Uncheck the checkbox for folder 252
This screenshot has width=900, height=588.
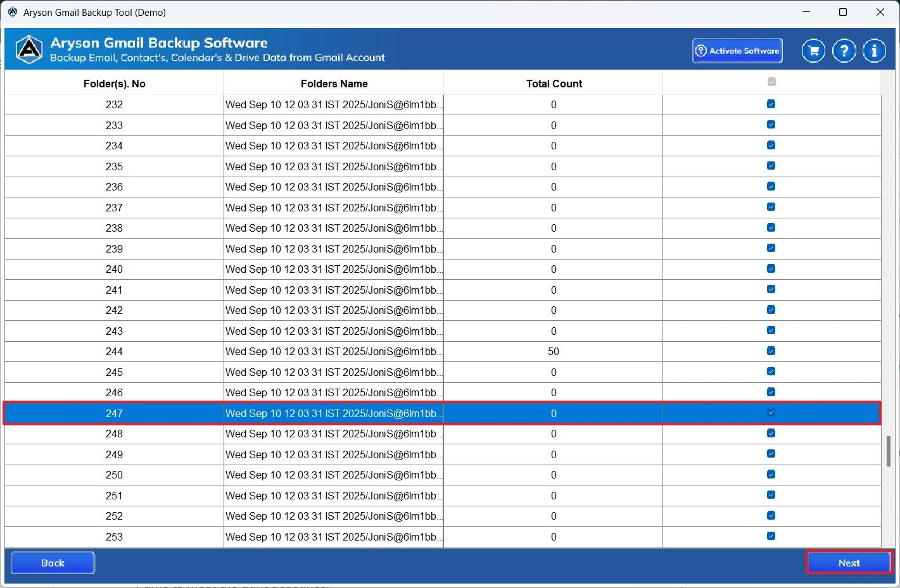[x=771, y=515]
